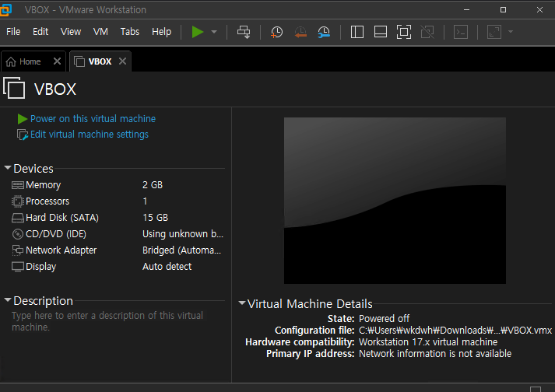Click the green play icon beside Power on
Viewport: 555px width, 392px height.
tap(23, 119)
